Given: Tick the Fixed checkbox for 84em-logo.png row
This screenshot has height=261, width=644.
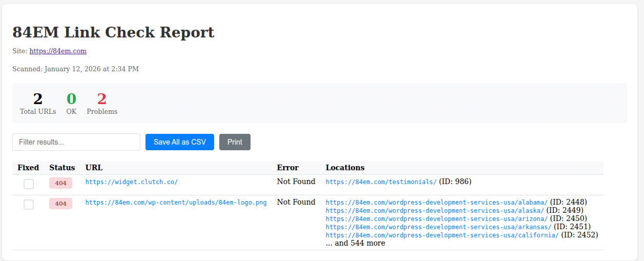Looking at the screenshot, I should click(x=29, y=205).
